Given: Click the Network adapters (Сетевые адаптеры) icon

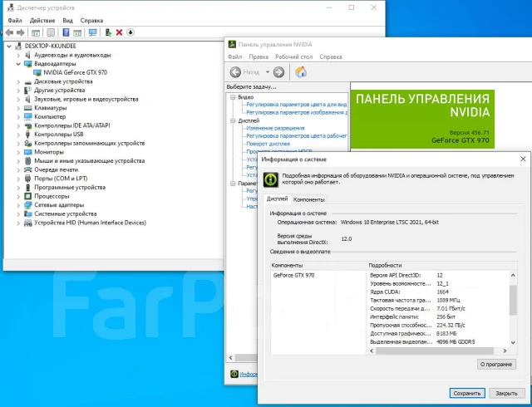Looking at the screenshot, I should coord(27,205).
